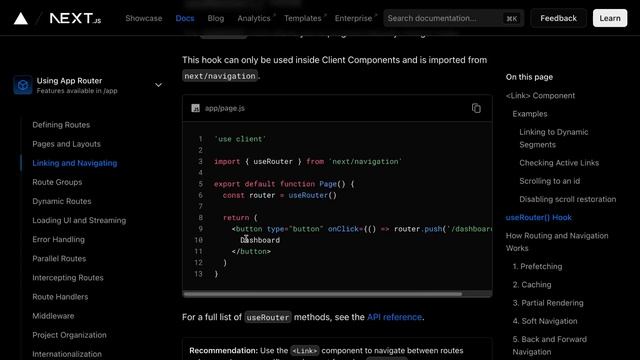Jump to Examples section
Viewport: 640px width, 360px height.
point(530,114)
